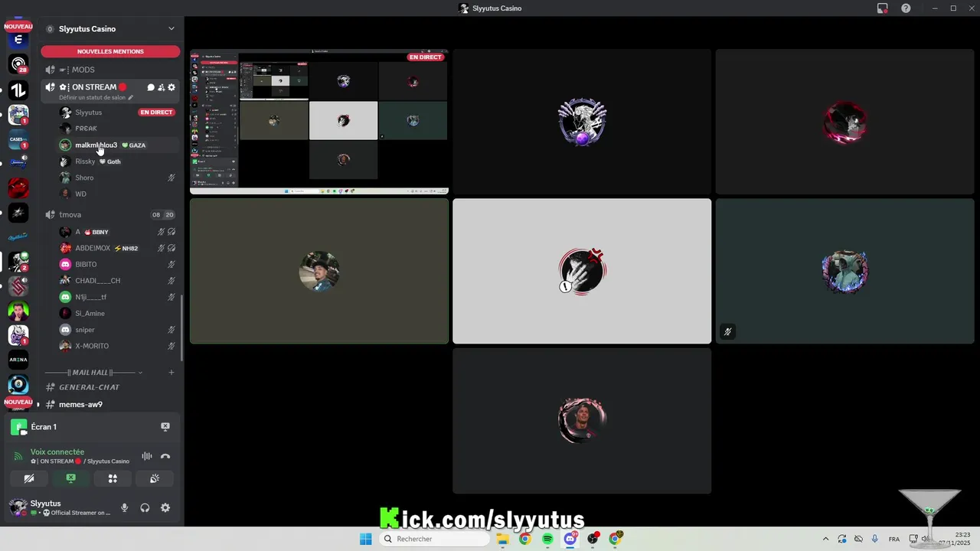Open Discord from taskbar
This screenshot has height=551, width=980.
coord(570,539)
